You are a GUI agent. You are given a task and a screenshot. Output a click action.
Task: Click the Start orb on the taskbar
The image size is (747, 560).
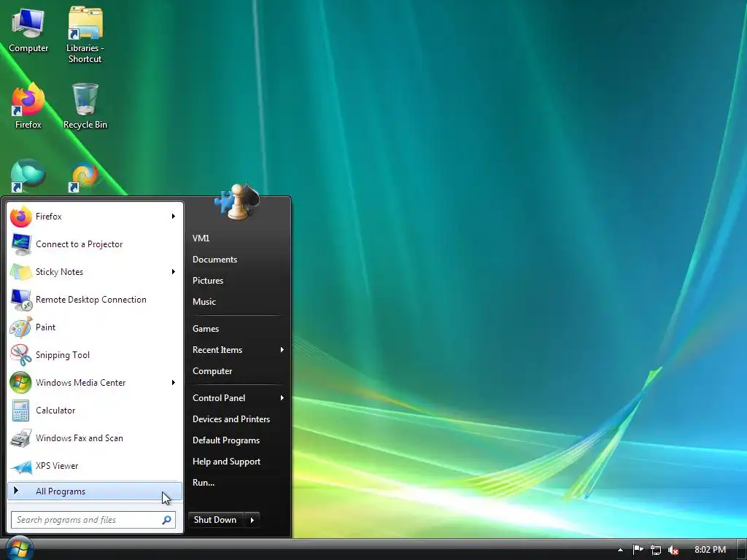18,548
